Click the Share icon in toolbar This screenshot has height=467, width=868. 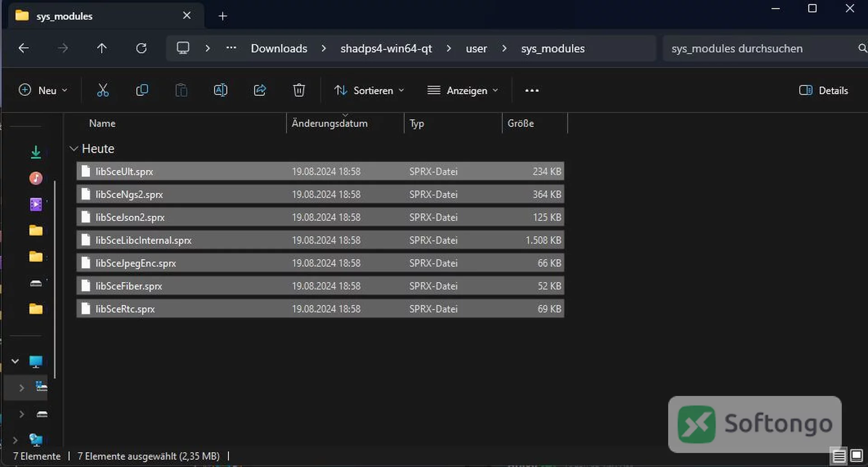259,91
